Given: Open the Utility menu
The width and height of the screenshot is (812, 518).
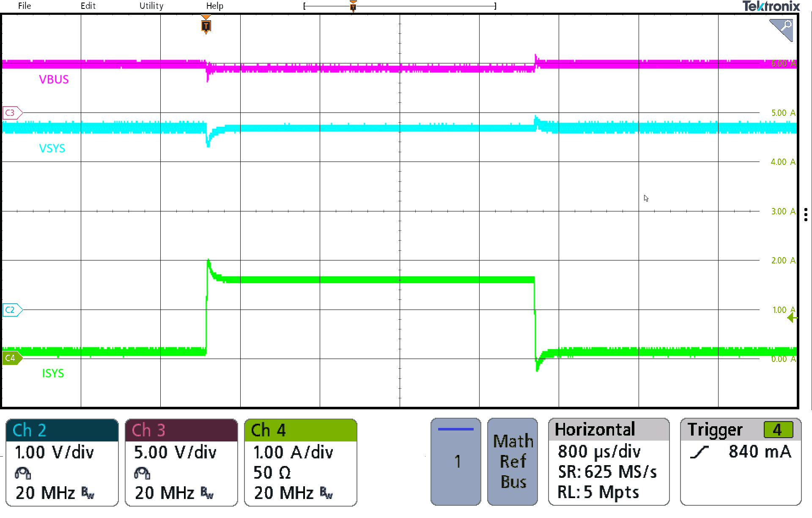Looking at the screenshot, I should pyautogui.click(x=151, y=6).
